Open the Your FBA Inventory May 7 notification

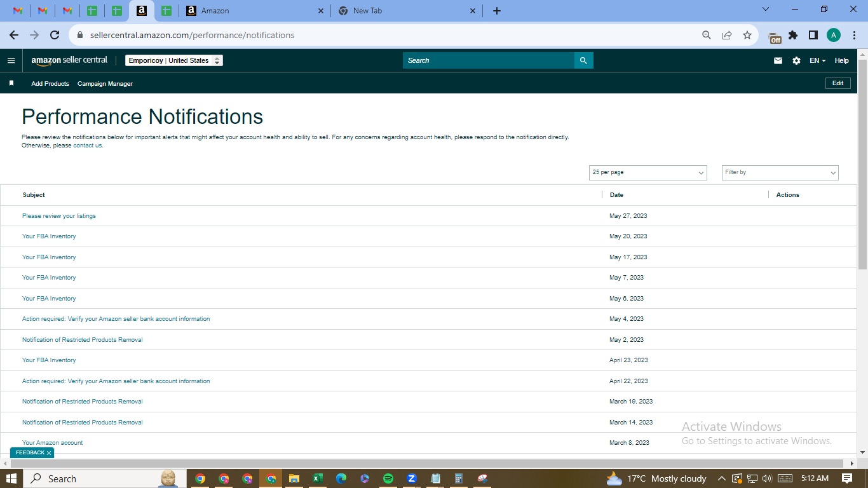(49, 278)
